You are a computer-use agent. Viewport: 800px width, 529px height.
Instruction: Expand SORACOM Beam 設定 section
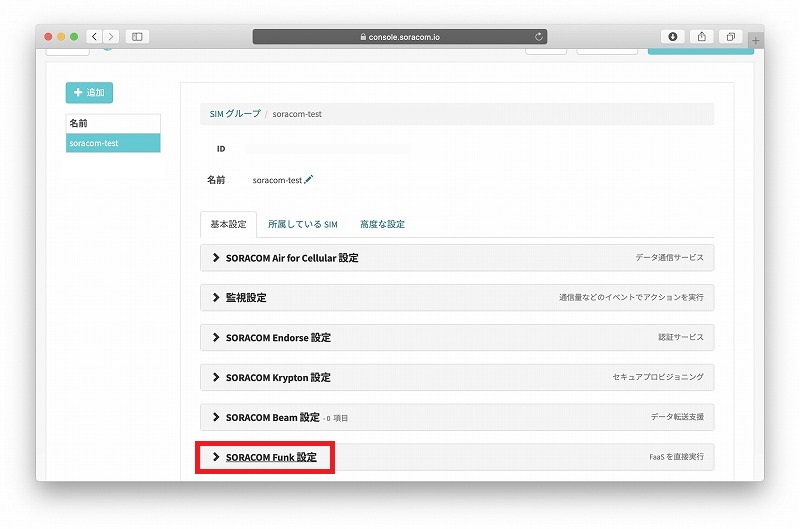pyautogui.click(x=457, y=417)
